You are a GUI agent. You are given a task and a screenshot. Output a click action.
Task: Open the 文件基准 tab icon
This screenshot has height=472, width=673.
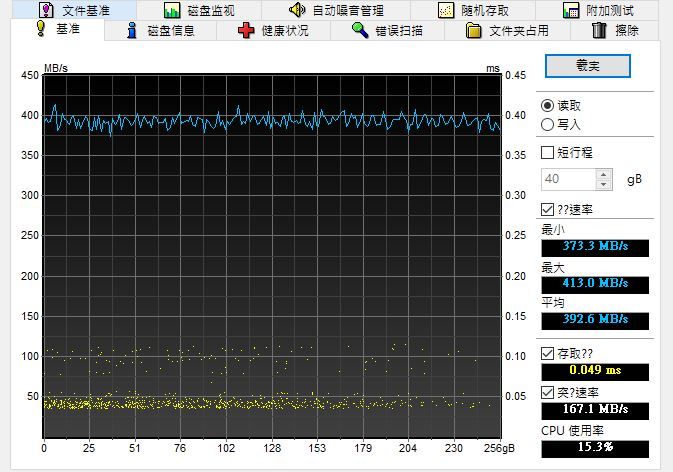click(46, 10)
